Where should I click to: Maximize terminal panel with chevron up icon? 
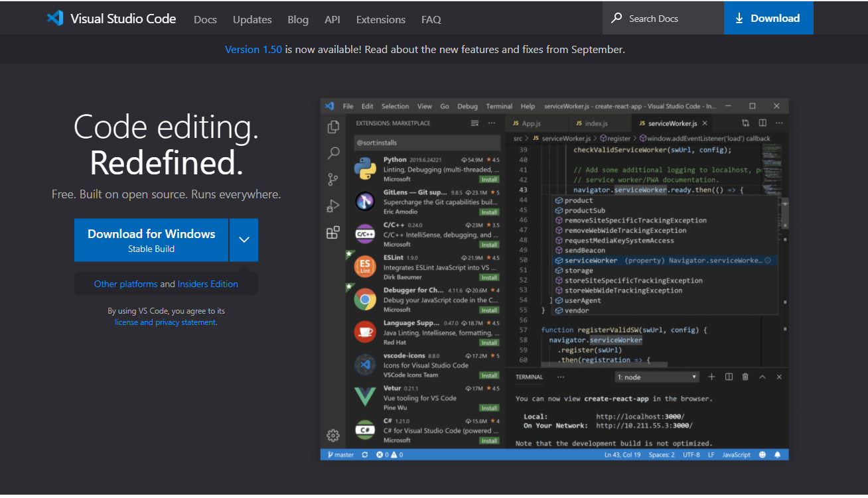tap(762, 377)
